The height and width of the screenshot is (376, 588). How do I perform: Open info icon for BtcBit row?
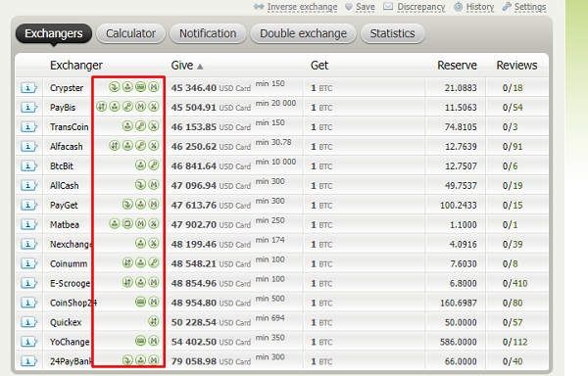28,165
